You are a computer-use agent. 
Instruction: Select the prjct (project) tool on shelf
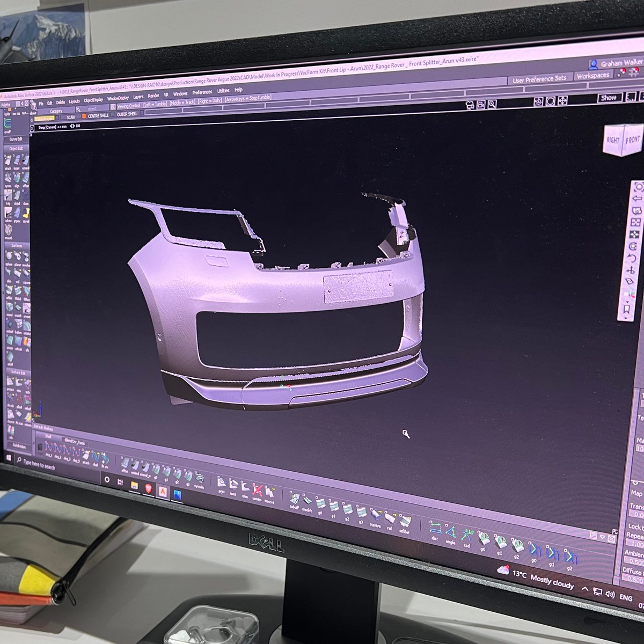point(222,484)
